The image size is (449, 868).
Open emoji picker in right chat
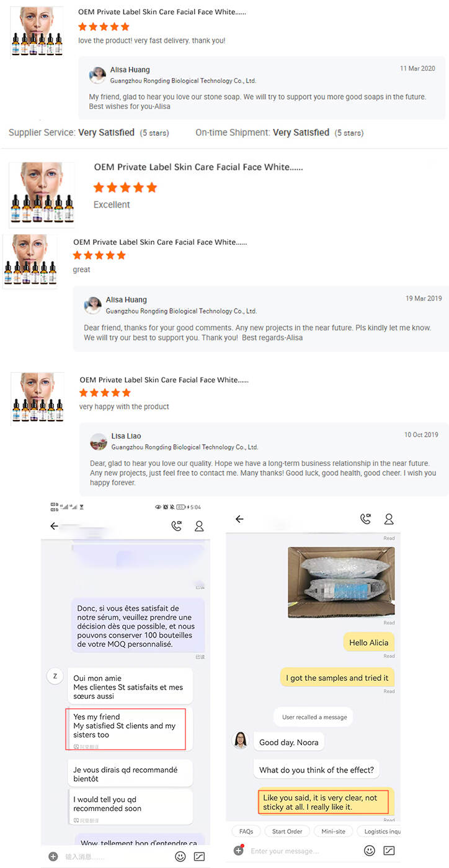point(370,851)
